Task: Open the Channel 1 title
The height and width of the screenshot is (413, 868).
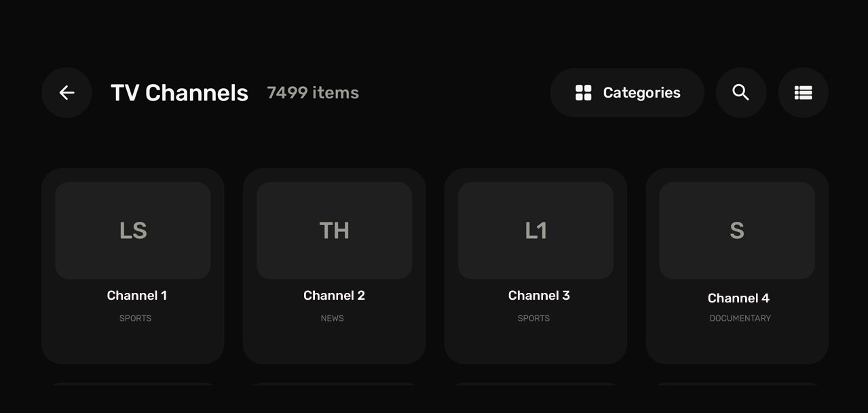Action: [137, 296]
